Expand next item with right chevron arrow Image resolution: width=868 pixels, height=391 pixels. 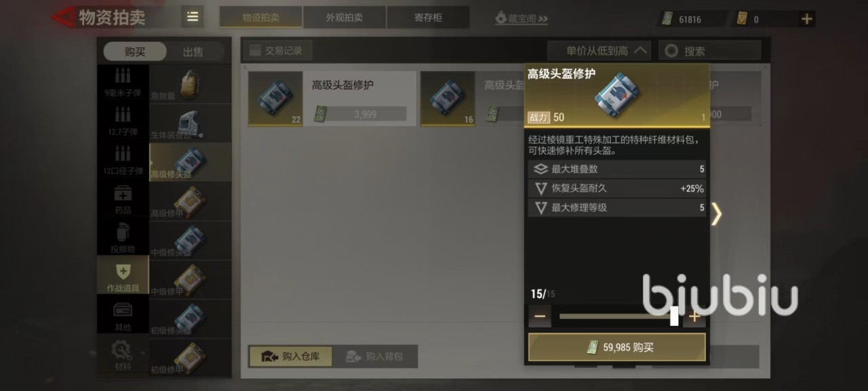717,214
